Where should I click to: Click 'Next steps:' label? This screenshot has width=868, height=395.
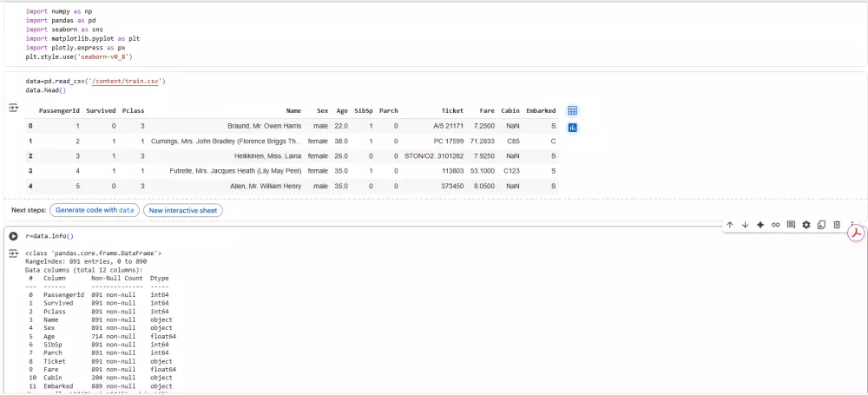29,210
